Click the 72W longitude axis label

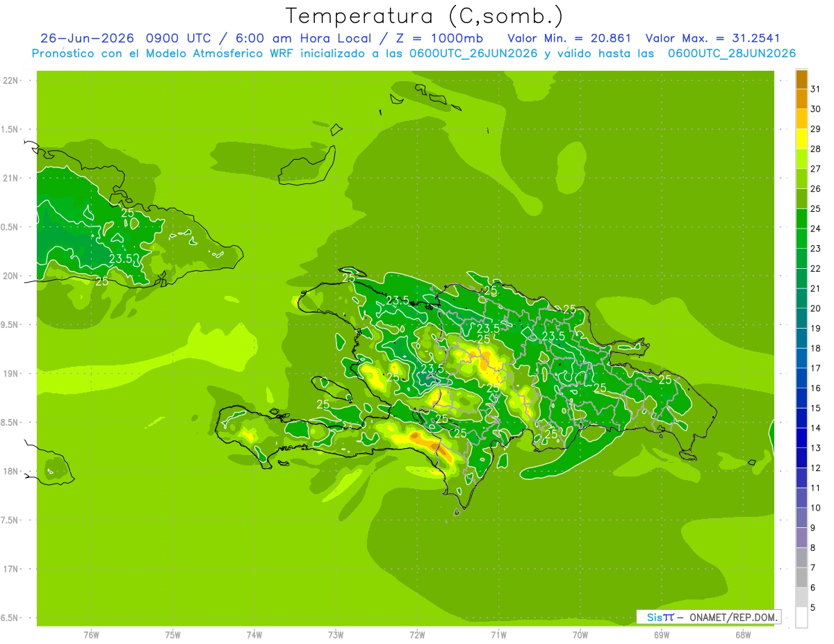[x=417, y=635]
